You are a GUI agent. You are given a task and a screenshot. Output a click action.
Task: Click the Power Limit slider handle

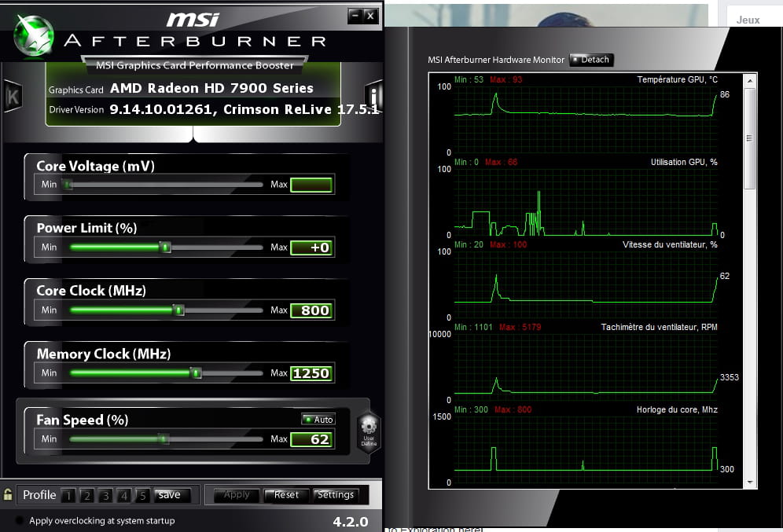[165, 247]
